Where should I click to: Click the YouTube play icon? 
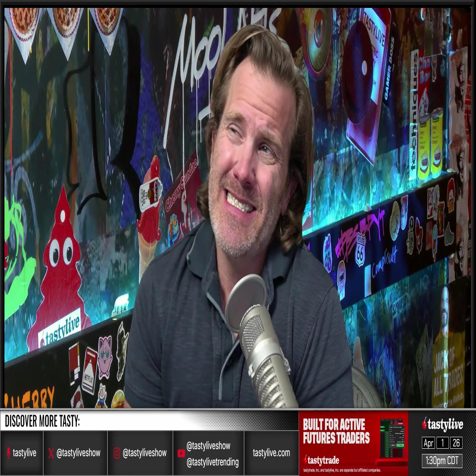(181, 453)
